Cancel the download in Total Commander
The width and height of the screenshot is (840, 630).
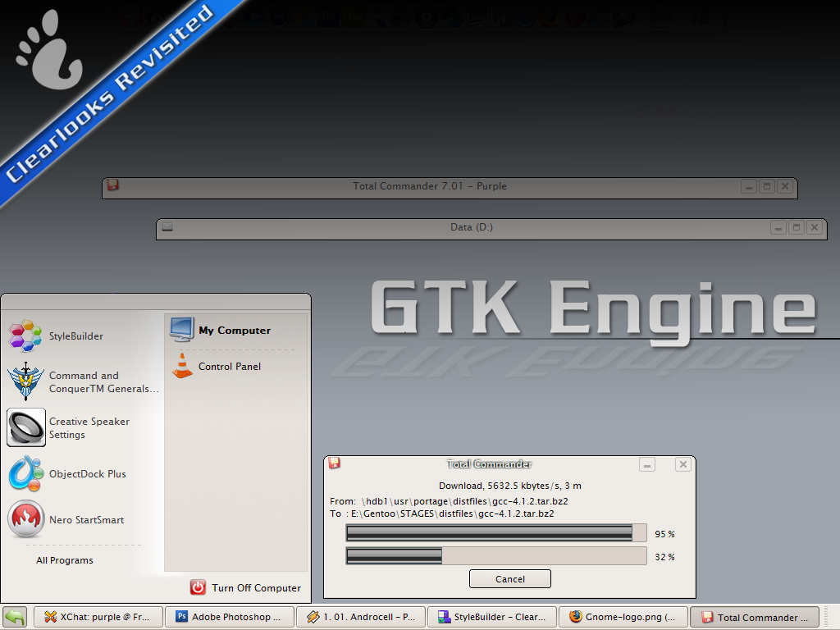(x=510, y=578)
